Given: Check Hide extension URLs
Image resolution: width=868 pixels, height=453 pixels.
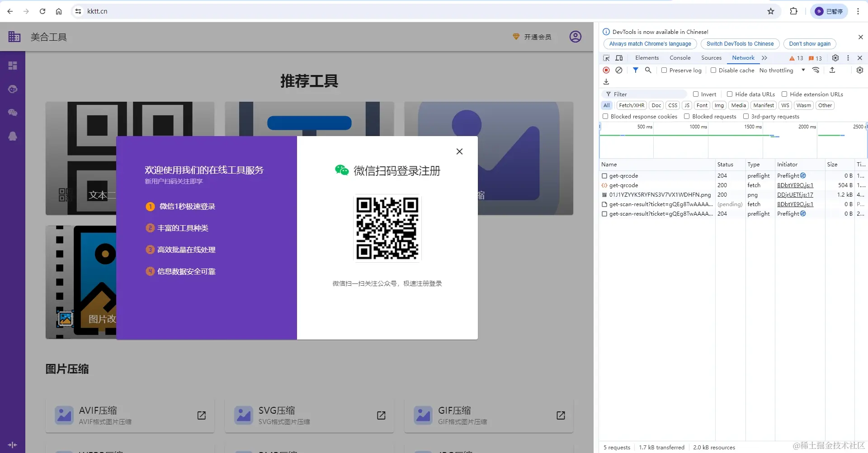Looking at the screenshot, I should [784, 94].
